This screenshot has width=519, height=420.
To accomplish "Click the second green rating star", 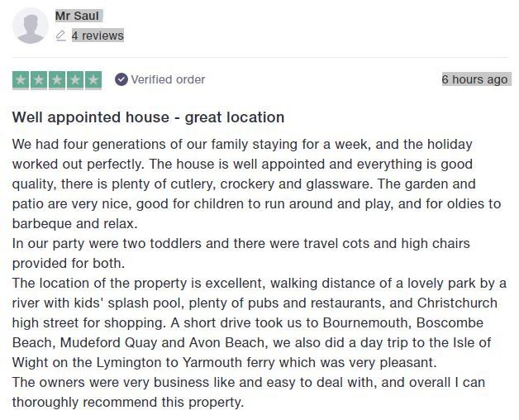I will coord(39,80).
